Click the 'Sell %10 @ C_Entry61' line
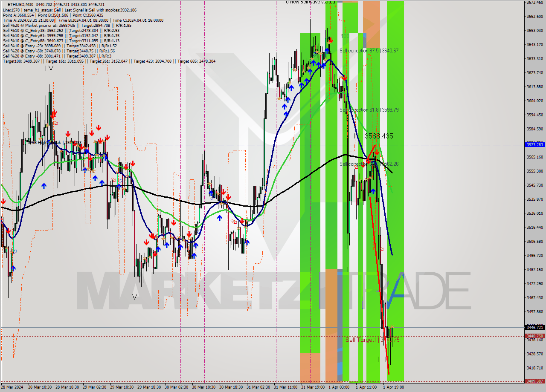Image resolution: width=546 pixels, height=392 pixels. (x=61, y=35)
